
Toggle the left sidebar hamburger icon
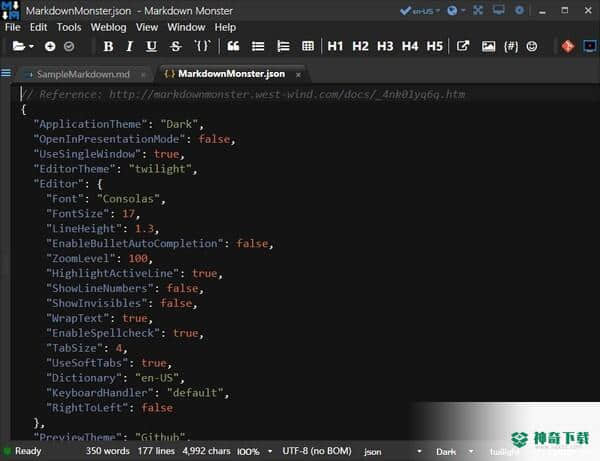coord(6,73)
